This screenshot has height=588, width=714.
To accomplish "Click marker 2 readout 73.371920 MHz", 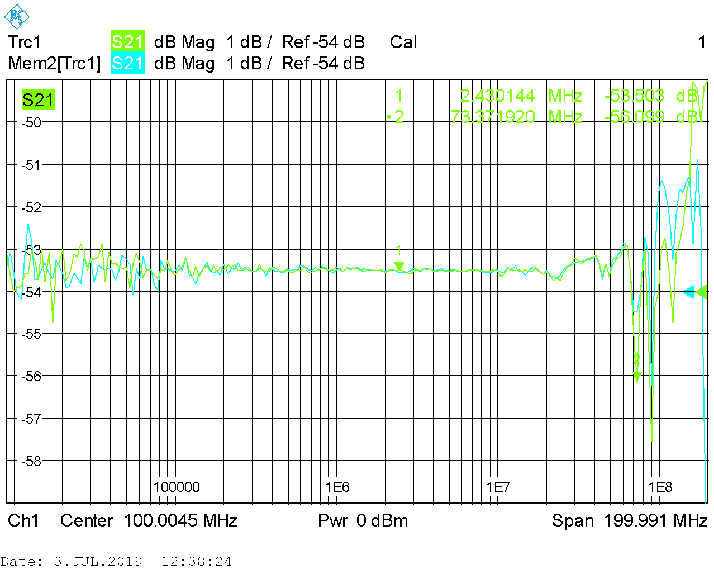I will click(493, 117).
